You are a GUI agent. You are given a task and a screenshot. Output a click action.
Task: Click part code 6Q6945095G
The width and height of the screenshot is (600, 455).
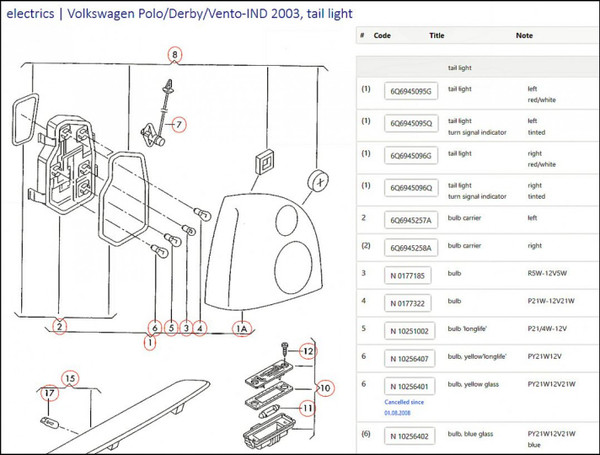[x=412, y=93]
